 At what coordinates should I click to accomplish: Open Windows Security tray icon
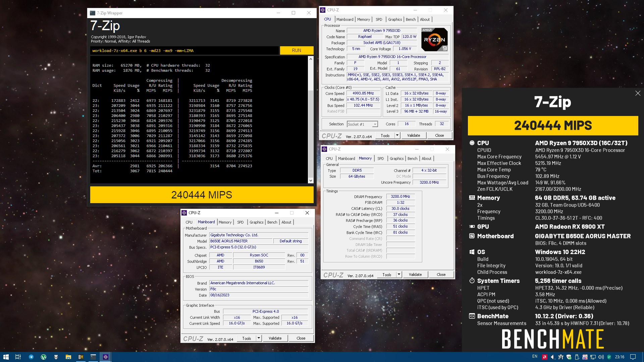[569, 357]
